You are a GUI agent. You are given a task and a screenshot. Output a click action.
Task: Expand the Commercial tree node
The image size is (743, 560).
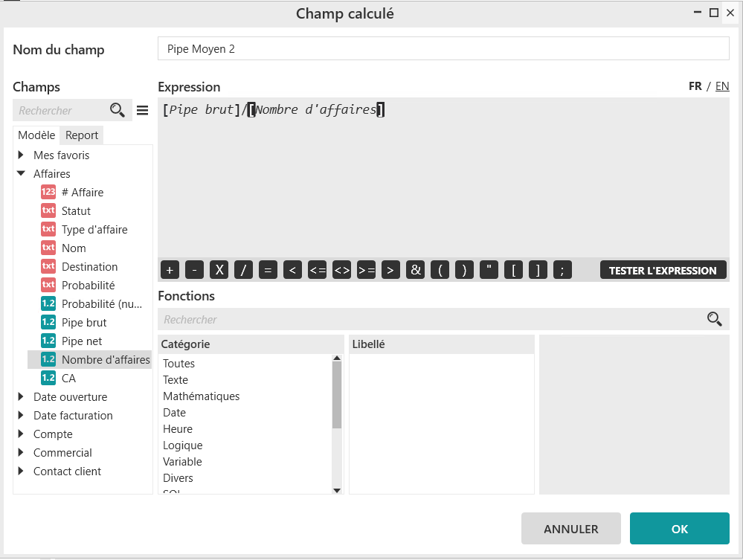(x=21, y=453)
